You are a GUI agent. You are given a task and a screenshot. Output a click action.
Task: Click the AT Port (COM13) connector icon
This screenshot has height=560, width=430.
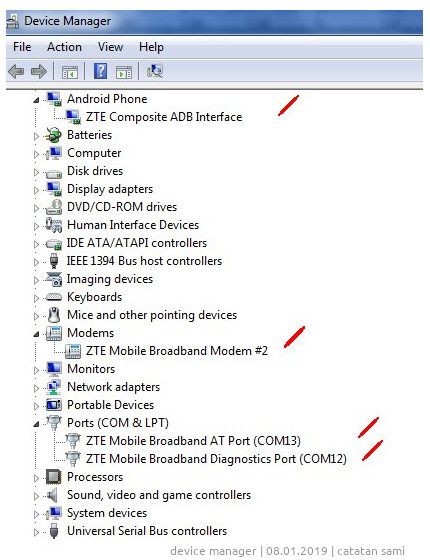click(x=73, y=441)
